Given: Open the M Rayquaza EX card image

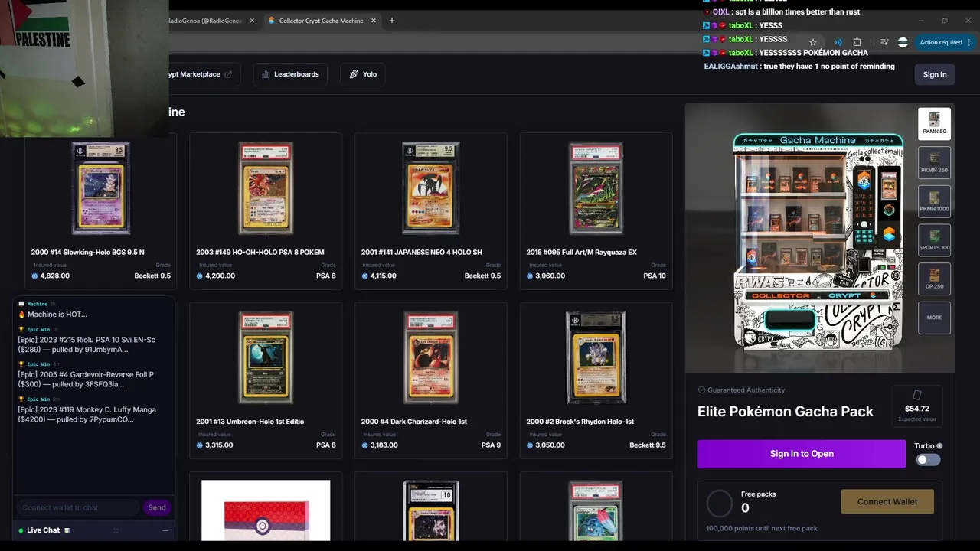Looking at the screenshot, I should tap(596, 188).
